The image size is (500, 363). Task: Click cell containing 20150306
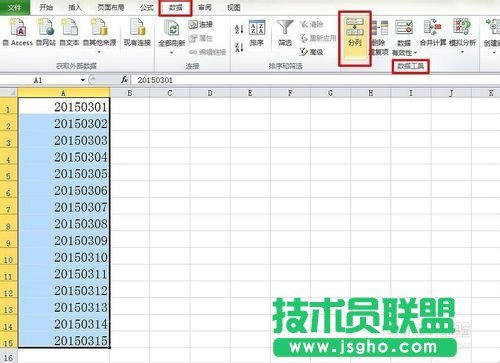pos(64,189)
